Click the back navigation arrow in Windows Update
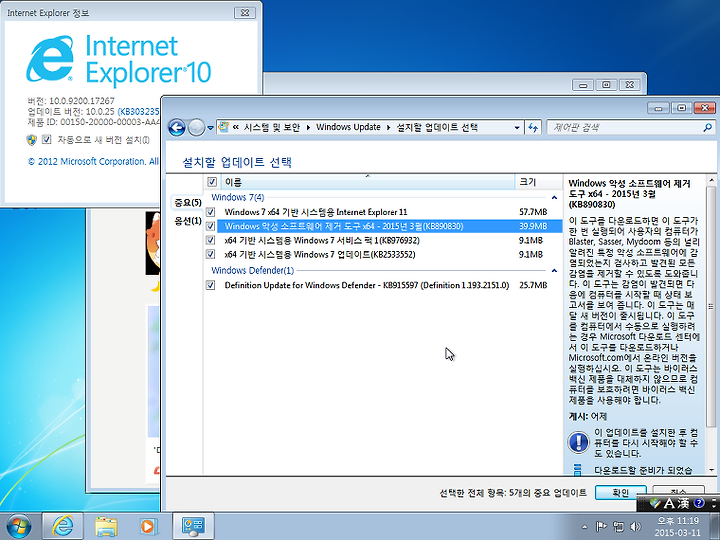The height and width of the screenshot is (540, 720). 176,127
